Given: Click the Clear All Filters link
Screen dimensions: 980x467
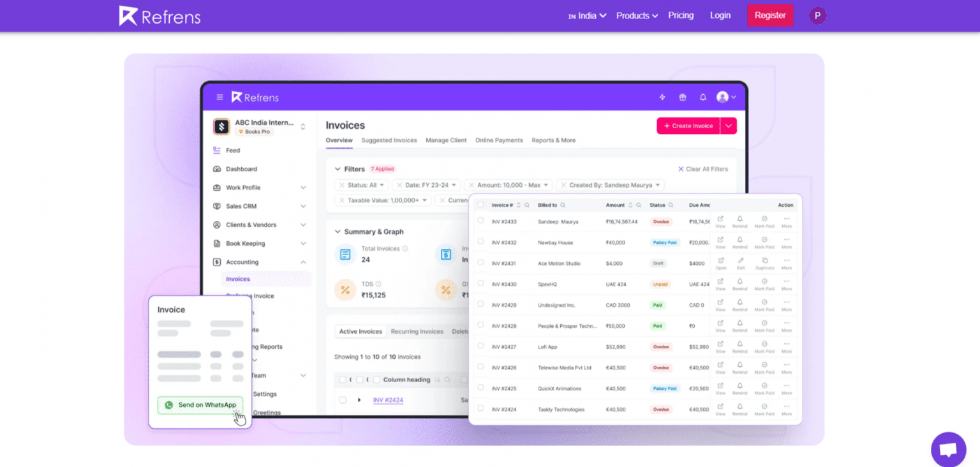Looking at the screenshot, I should 703,168.
